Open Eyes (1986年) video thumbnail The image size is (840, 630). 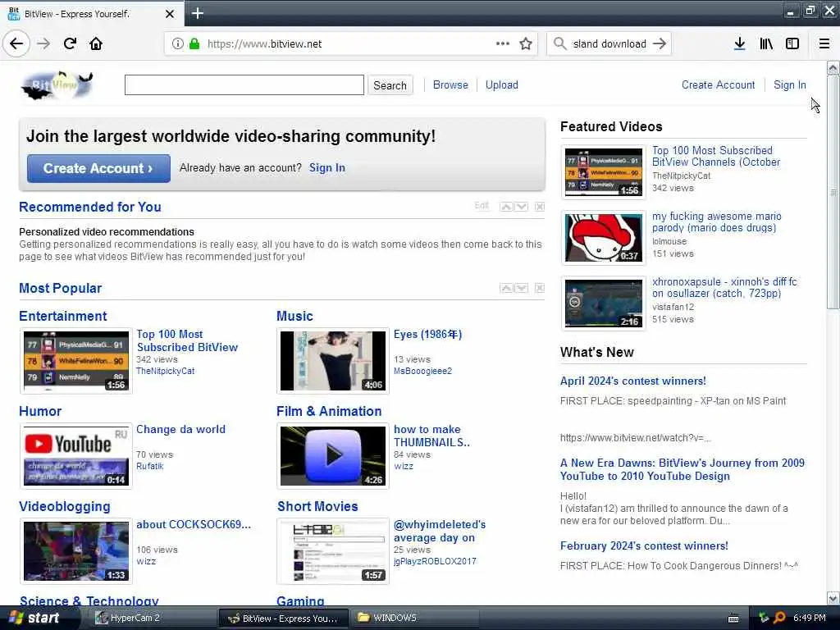click(x=333, y=361)
